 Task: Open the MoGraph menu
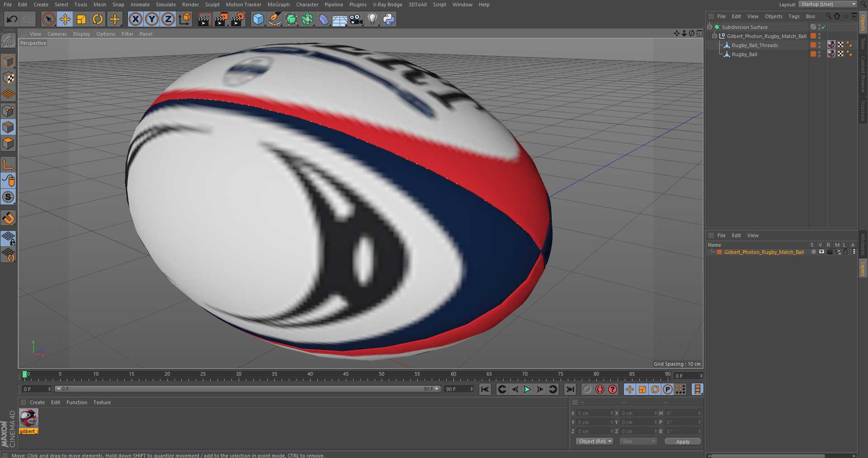pyautogui.click(x=278, y=5)
